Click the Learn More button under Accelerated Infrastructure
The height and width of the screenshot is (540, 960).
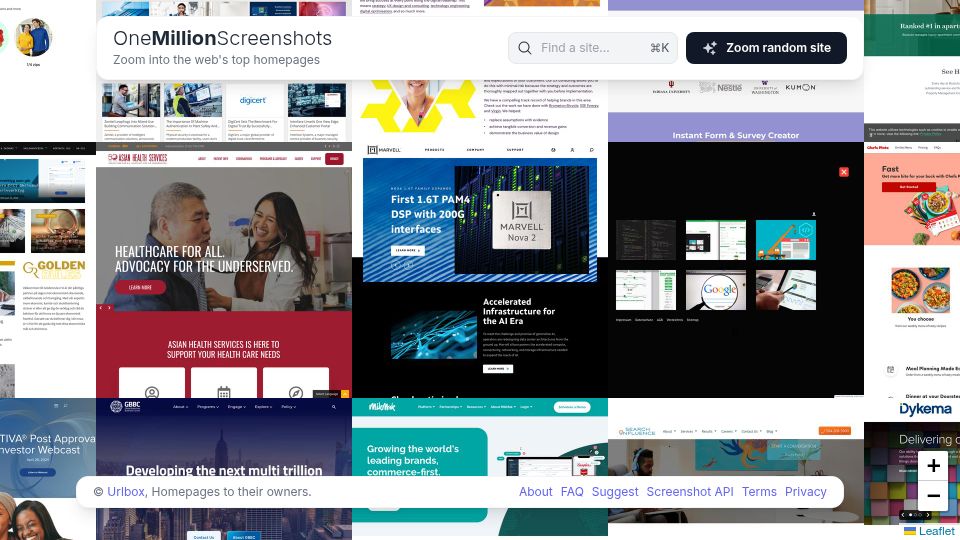tap(498, 369)
